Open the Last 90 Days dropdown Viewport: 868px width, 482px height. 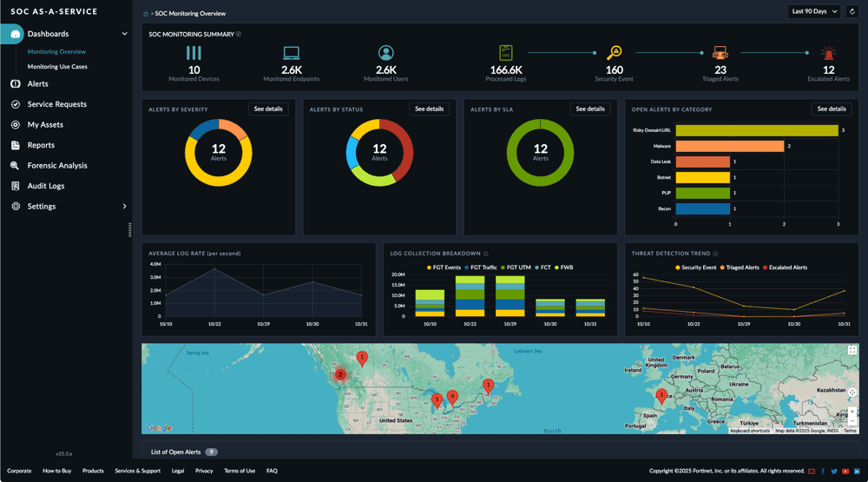[x=813, y=11]
